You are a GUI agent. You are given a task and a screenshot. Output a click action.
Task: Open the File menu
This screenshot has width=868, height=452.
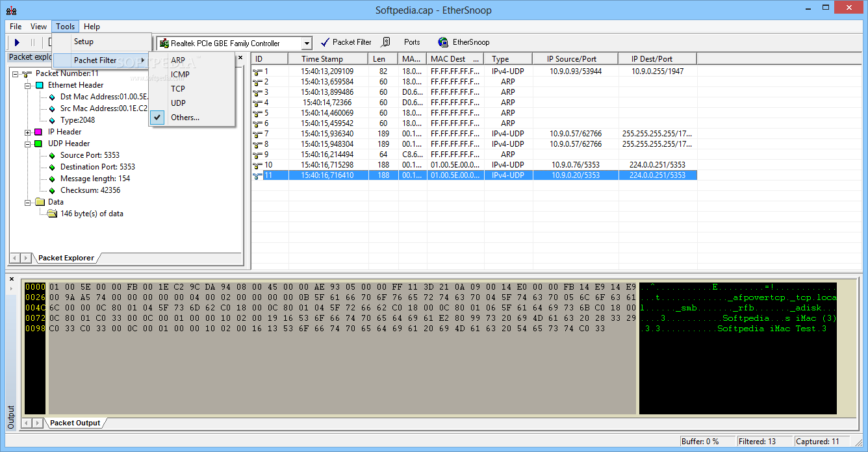pos(16,27)
